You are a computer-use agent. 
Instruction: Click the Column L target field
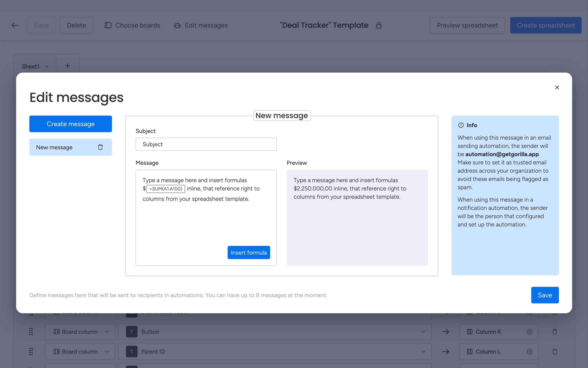pyautogui.click(x=499, y=352)
